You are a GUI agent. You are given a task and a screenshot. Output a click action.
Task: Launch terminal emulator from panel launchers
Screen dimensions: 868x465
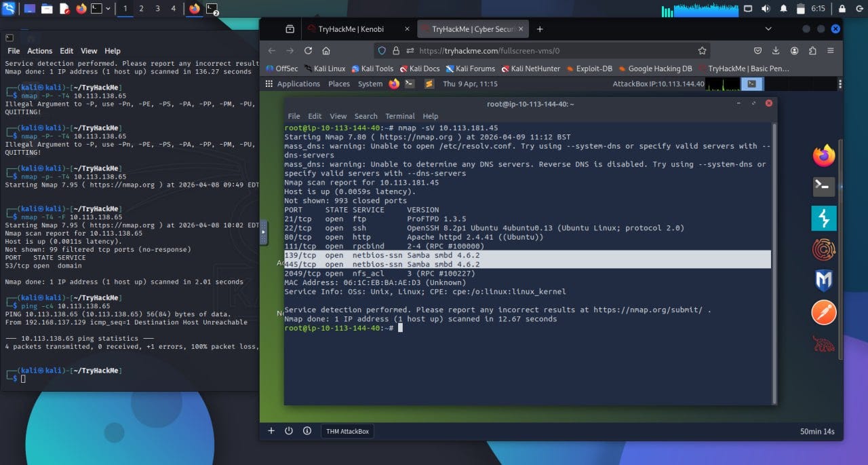(x=97, y=9)
